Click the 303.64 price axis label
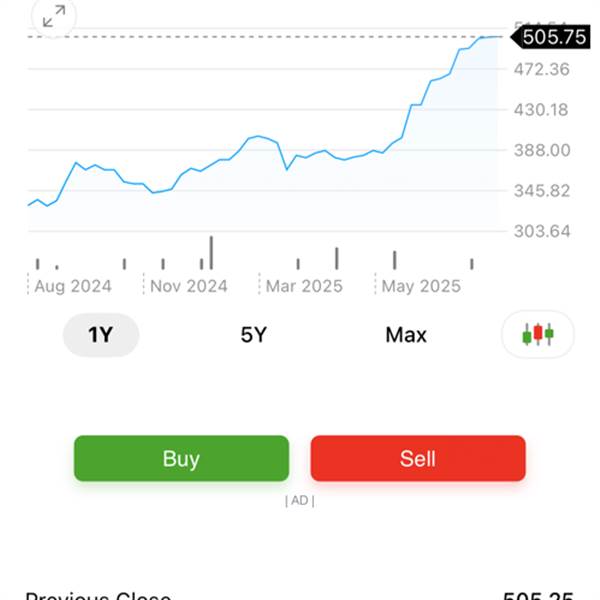Image resolution: width=600 pixels, height=600 pixels. click(x=542, y=231)
